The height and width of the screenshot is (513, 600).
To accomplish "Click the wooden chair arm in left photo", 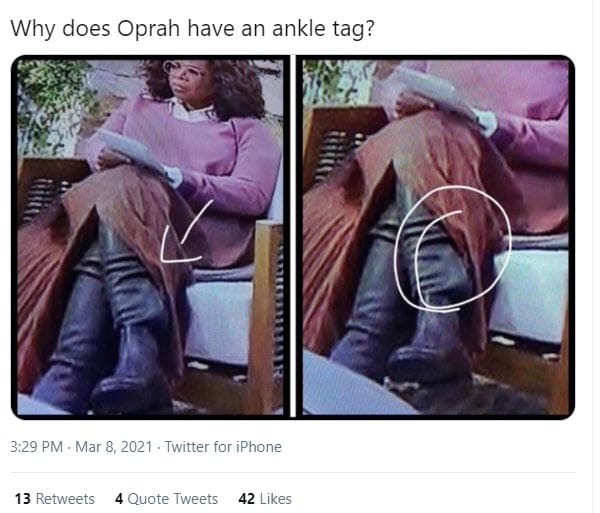I will point(266,314).
